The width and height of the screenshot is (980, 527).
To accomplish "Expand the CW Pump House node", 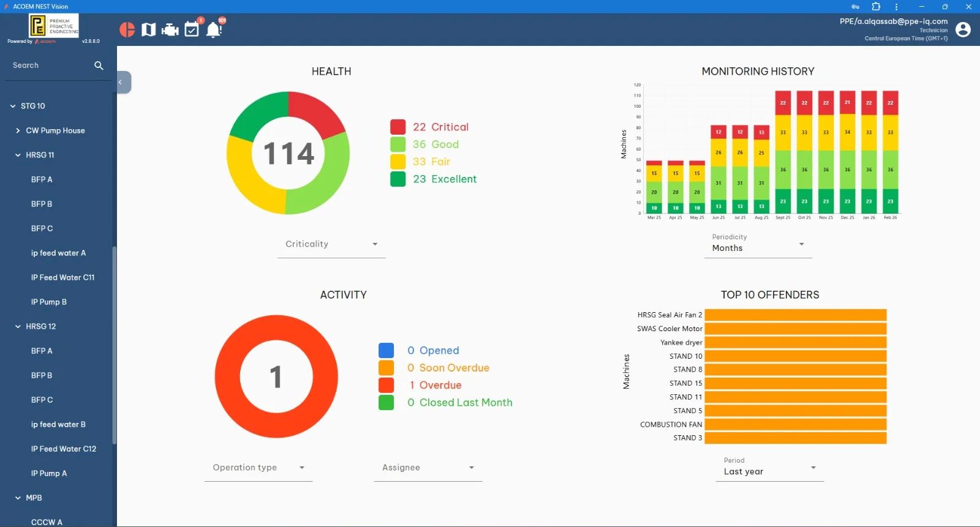I will [x=18, y=130].
